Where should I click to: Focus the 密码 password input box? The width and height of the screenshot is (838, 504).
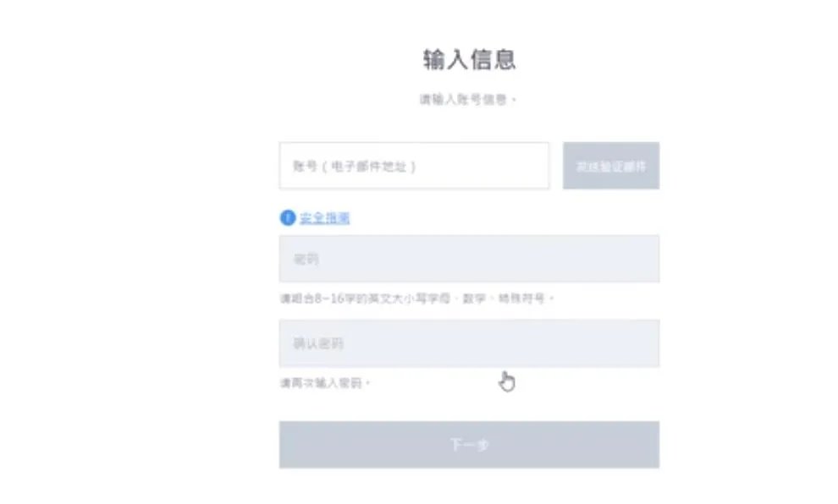pos(468,259)
